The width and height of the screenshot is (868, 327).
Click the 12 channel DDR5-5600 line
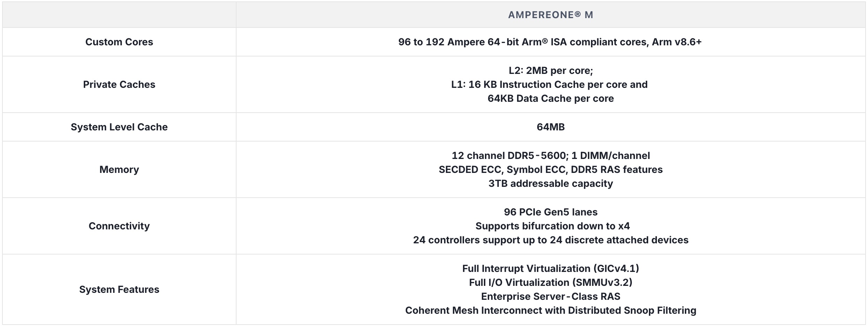tap(551, 155)
